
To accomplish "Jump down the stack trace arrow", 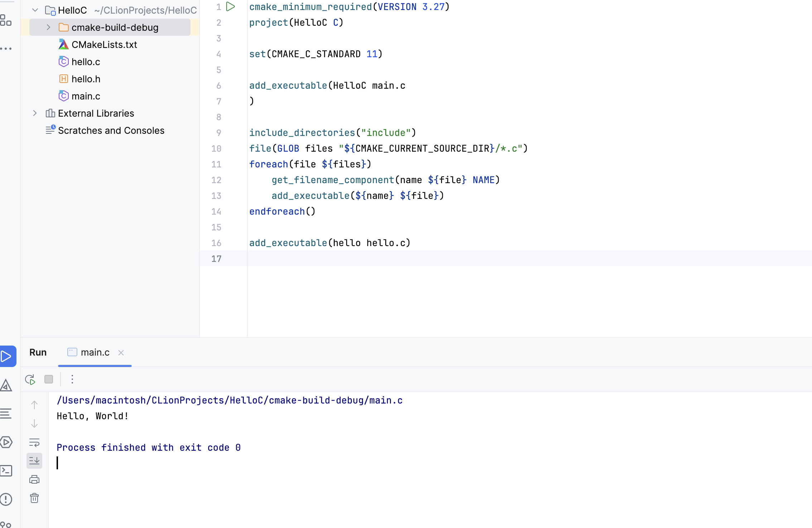I will (x=34, y=424).
